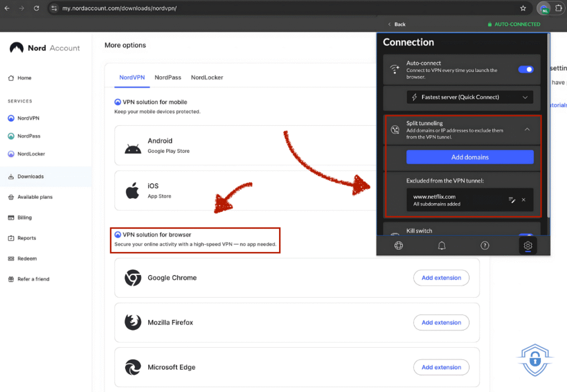Viewport: 567px width, 392px height.
Task: Remove www.netflix.com from excluded list
Action: coord(523,200)
